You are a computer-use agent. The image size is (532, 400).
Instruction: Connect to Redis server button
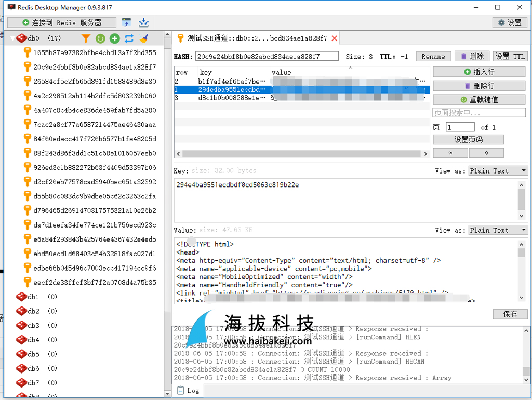tap(62, 23)
